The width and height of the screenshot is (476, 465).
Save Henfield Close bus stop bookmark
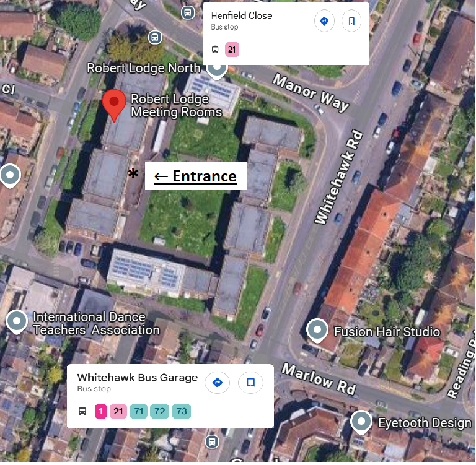[351, 21]
